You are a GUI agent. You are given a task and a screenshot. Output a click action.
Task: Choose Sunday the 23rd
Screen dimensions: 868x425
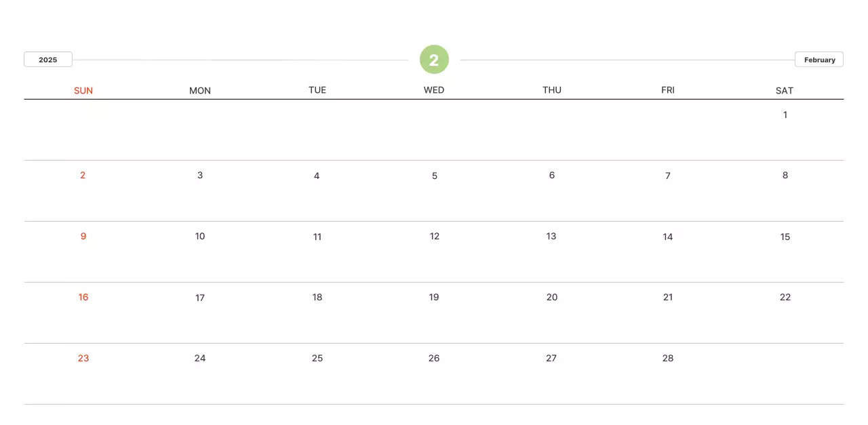click(83, 358)
